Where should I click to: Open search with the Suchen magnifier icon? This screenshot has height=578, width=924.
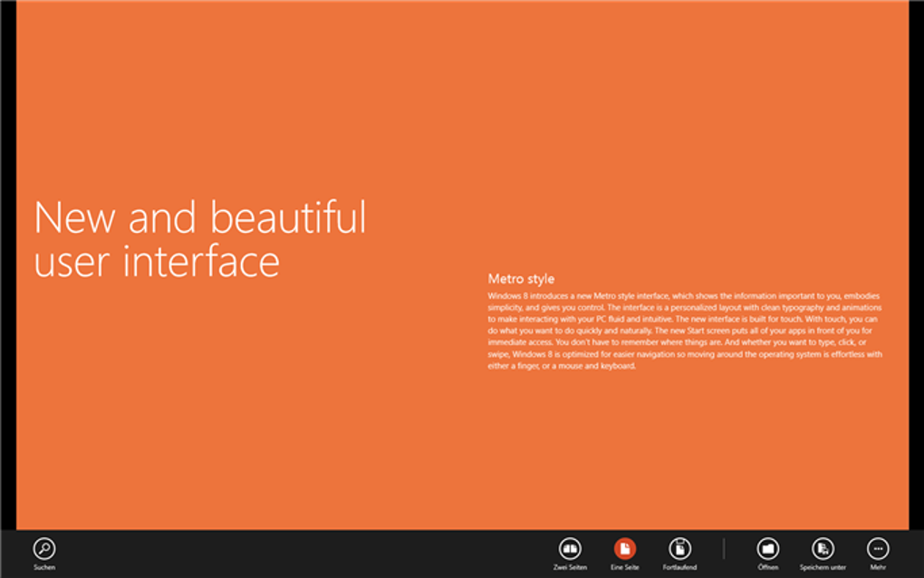click(44, 548)
